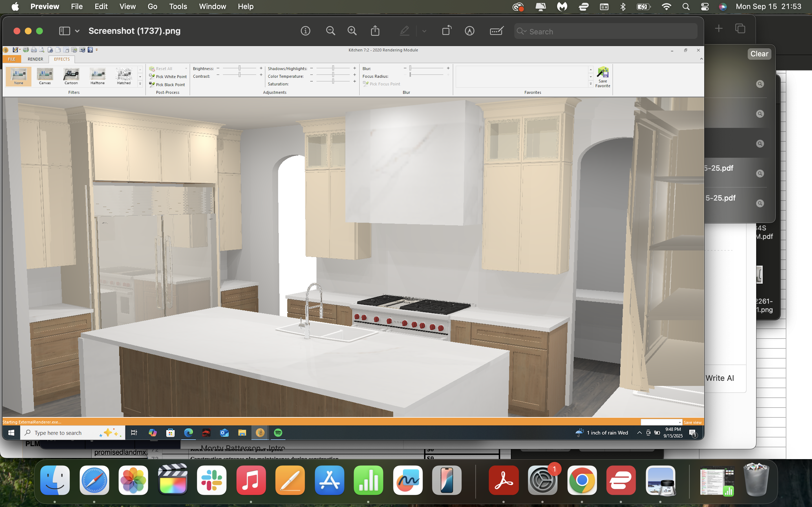Click the Write AI button

pos(720,378)
